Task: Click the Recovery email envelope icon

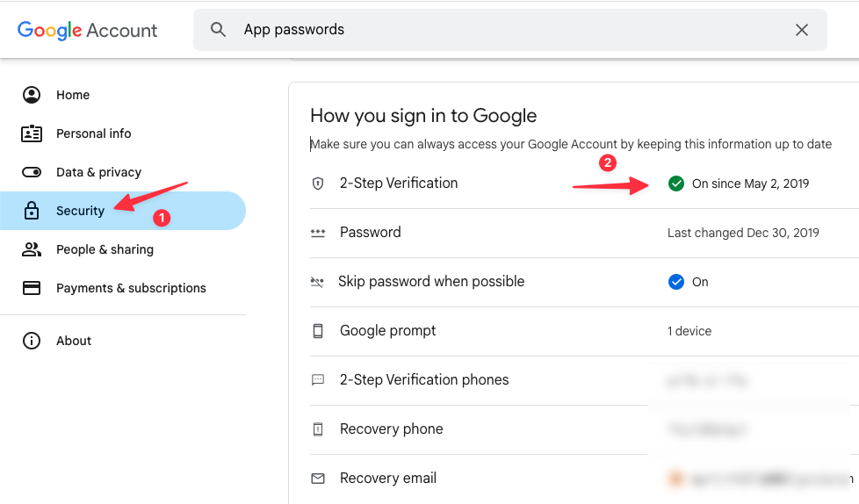Action: click(318, 479)
